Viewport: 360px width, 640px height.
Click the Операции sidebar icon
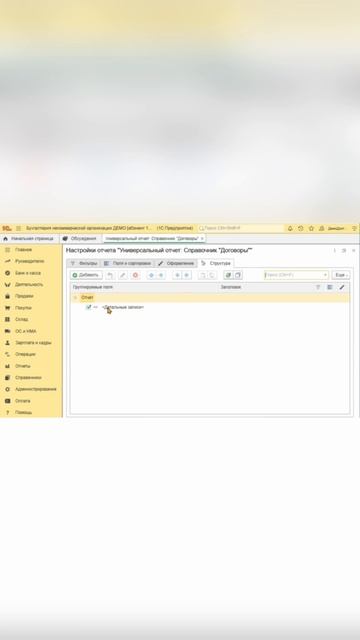pyautogui.click(x=7, y=354)
